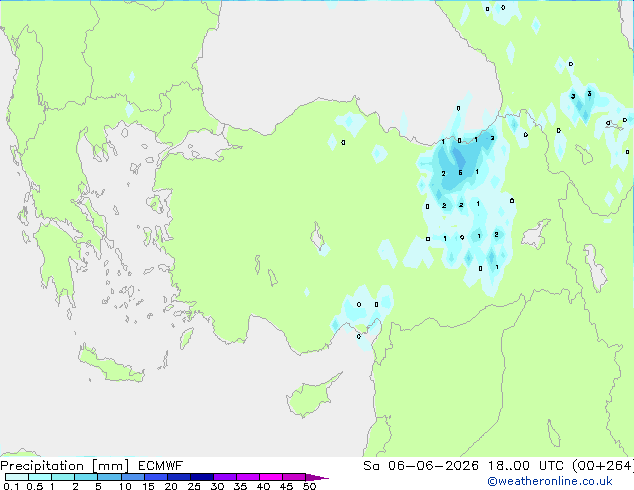Click the "30" legend scale label

pyautogui.click(x=217, y=486)
